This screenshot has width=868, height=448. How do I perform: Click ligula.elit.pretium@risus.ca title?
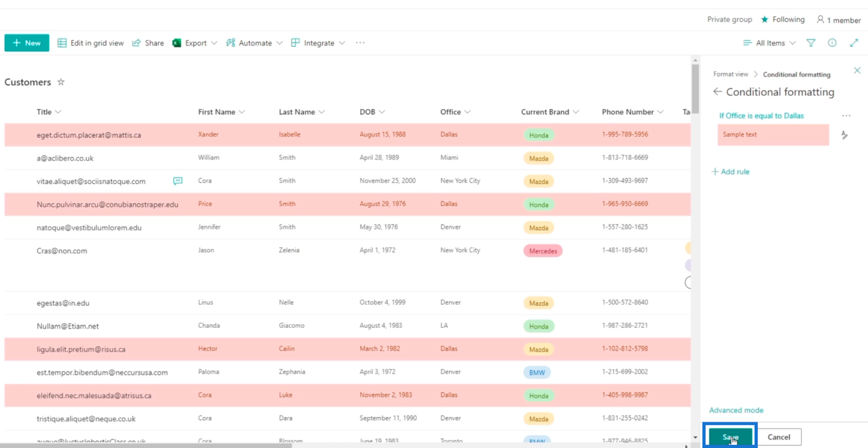click(81, 349)
